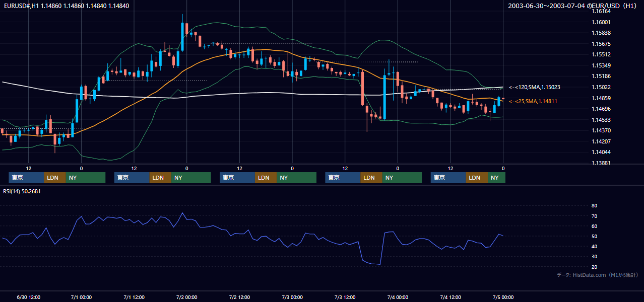Click the 7/3 00:00 date axis label
This screenshot has height=302, width=644.
click(x=292, y=297)
